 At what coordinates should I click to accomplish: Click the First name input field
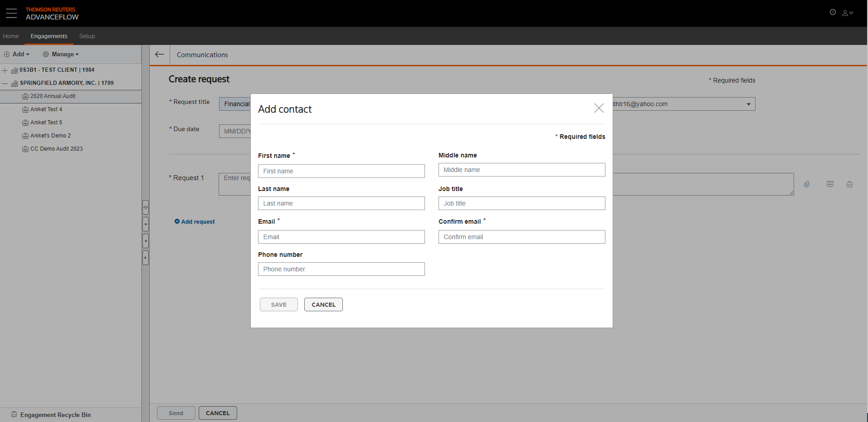pyautogui.click(x=341, y=171)
